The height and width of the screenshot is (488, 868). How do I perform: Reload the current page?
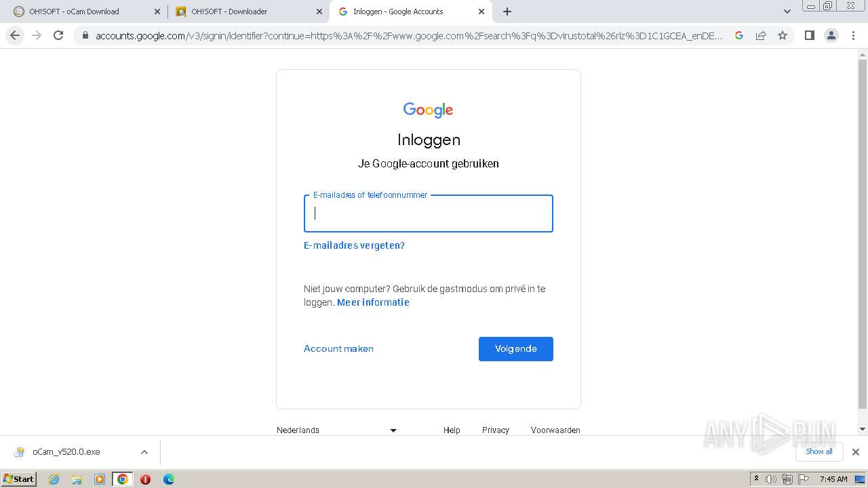pyautogui.click(x=58, y=36)
